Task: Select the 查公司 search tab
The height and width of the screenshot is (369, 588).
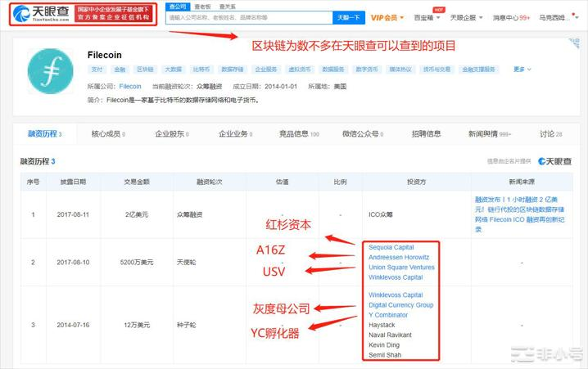Action: pos(178,7)
